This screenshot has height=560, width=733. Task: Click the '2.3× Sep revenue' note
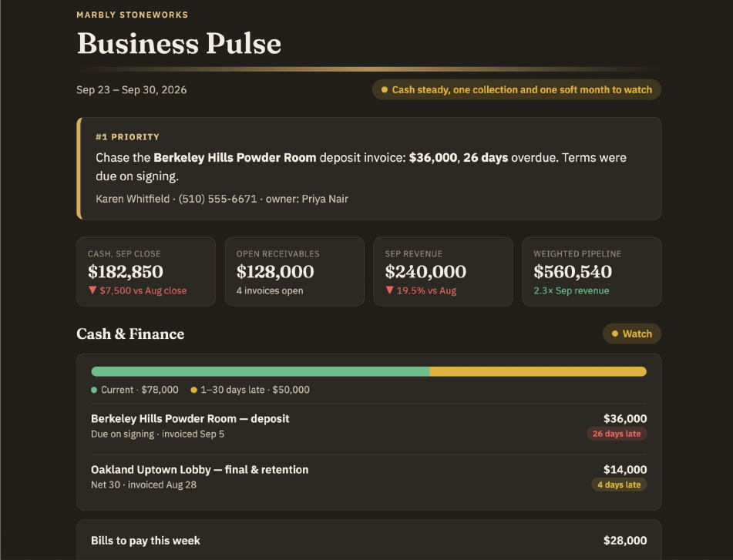(x=571, y=290)
